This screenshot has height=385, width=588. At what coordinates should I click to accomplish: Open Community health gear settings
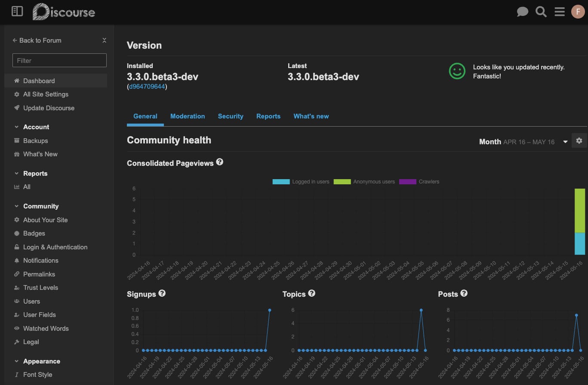click(579, 141)
